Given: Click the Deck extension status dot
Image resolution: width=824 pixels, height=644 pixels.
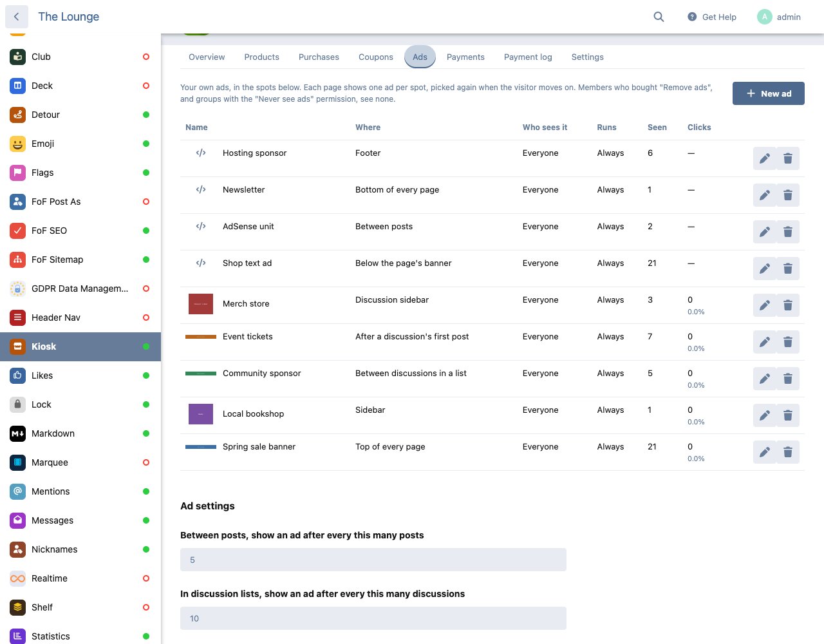Looking at the screenshot, I should 146,86.
